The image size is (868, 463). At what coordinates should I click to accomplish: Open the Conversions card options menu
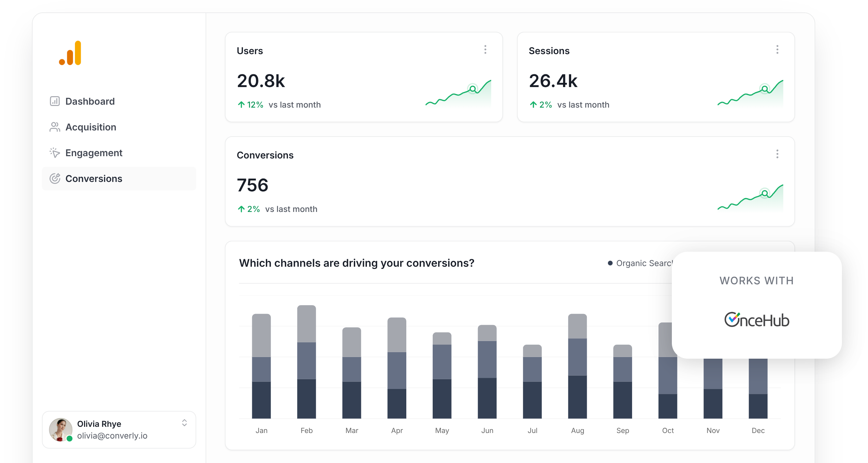pyautogui.click(x=777, y=154)
